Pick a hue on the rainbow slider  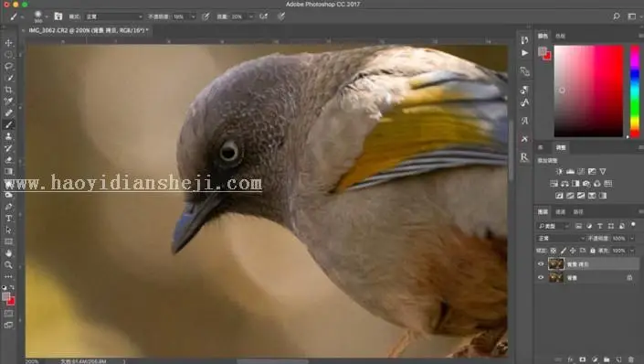coord(635,91)
